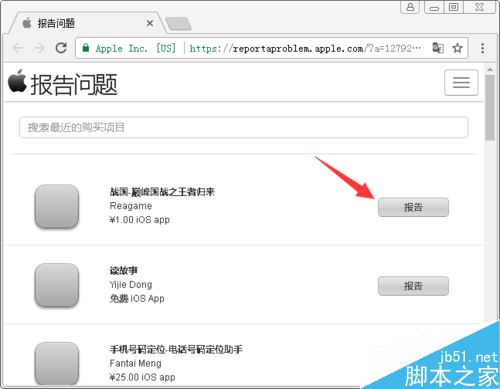Click 报告 button for the Reagame app

pos(413,207)
